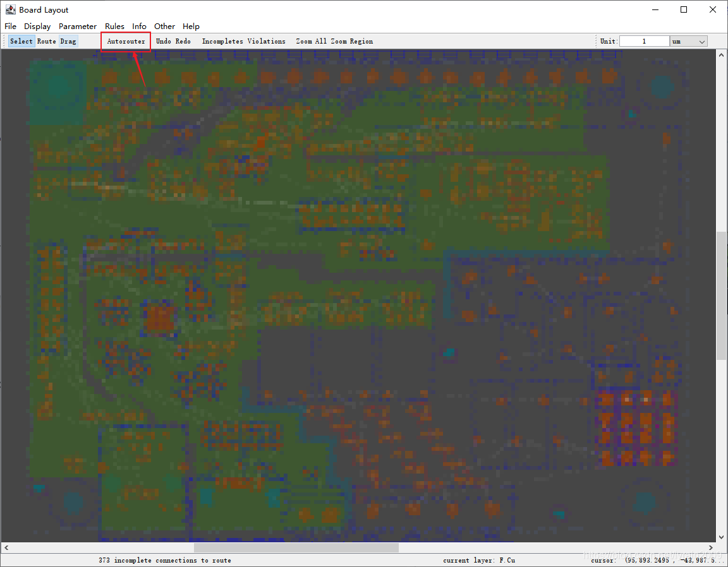
Task: Open the File menu
Action: [10, 27]
